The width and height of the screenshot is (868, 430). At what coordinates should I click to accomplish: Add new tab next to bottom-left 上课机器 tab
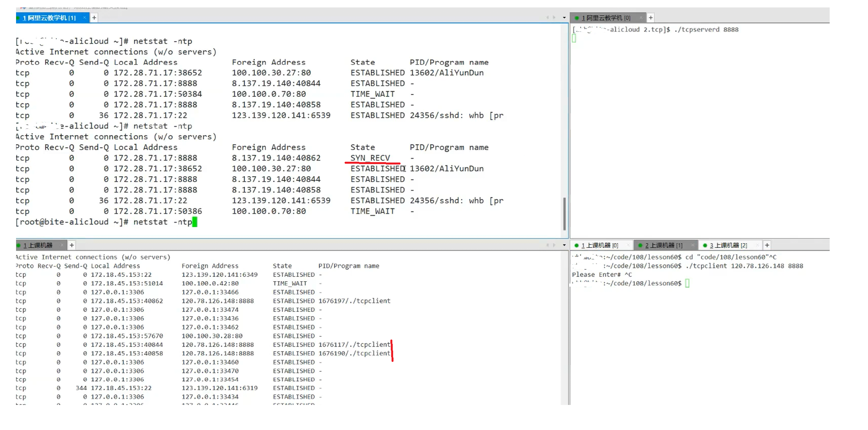point(72,245)
